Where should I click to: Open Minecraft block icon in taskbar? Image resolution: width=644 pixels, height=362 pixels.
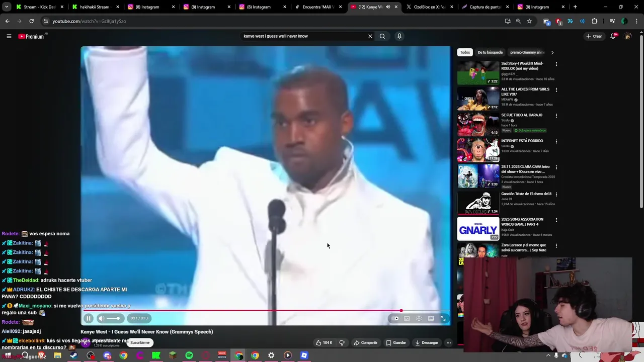[x=173, y=355]
